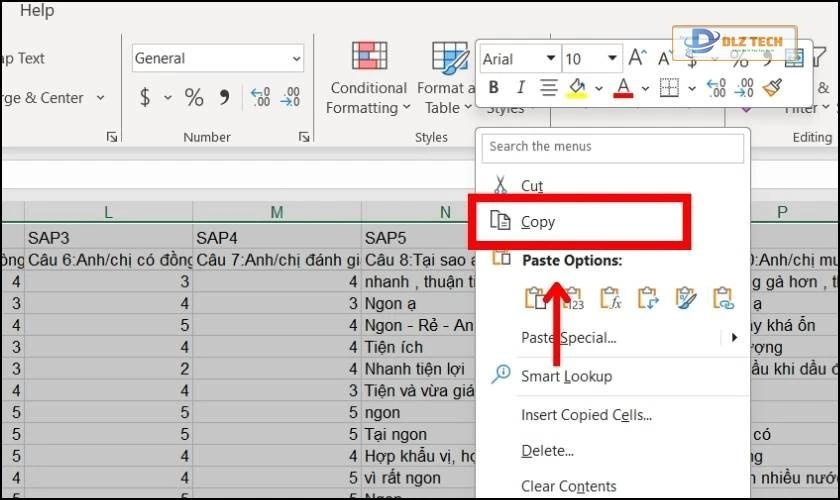The image size is (840, 500).
Task: Toggle Bold in mini toolbar
Action: pyautogui.click(x=494, y=88)
